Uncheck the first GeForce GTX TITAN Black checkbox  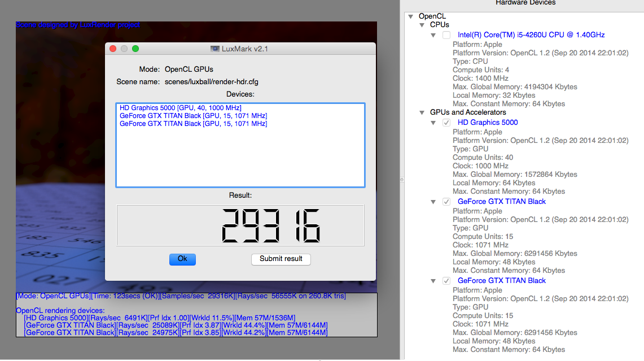click(446, 202)
